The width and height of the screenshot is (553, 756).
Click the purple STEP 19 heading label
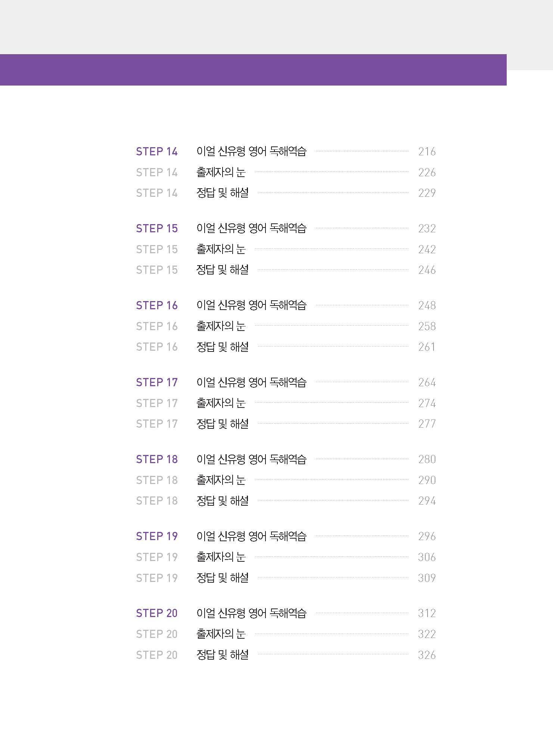click(156, 536)
